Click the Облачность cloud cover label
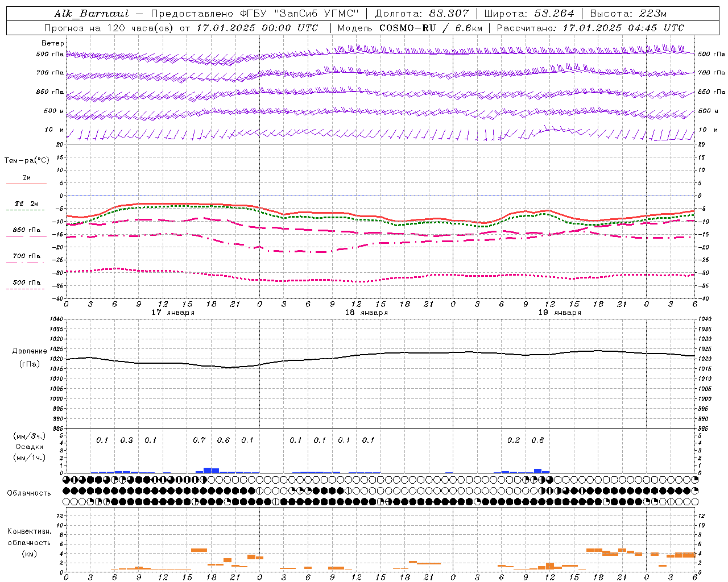The height and width of the screenshot is (582, 728). [x=29, y=493]
